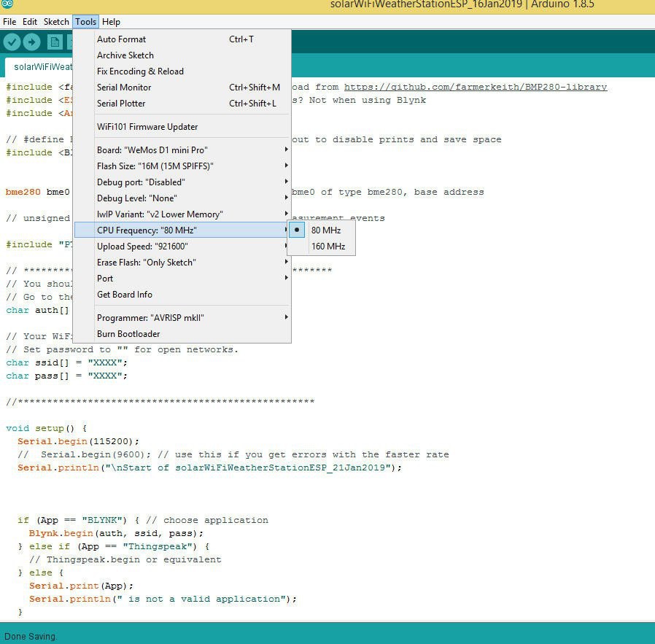Click the New sketch toolbar icon

pos(55,42)
